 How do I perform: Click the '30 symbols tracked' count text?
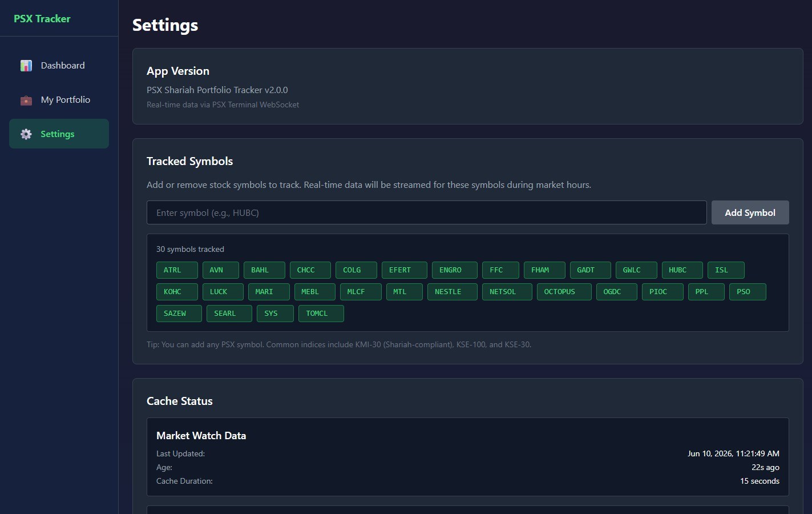pos(190,249)
